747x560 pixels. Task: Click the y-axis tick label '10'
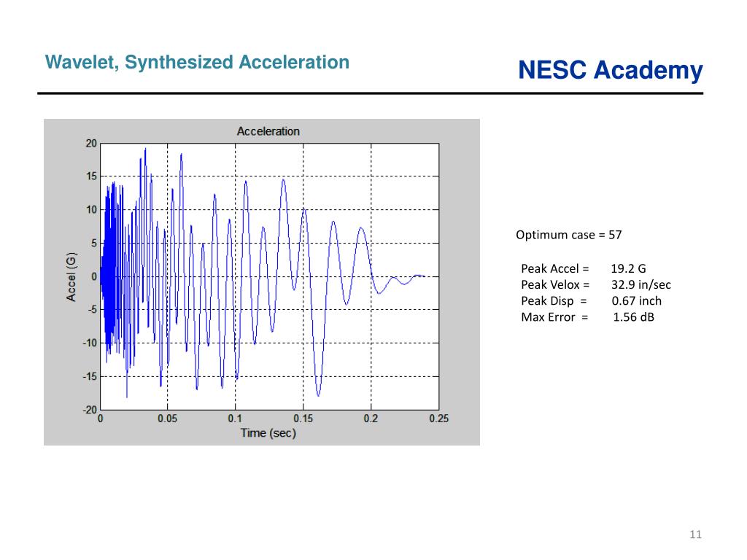pos(91,210)
